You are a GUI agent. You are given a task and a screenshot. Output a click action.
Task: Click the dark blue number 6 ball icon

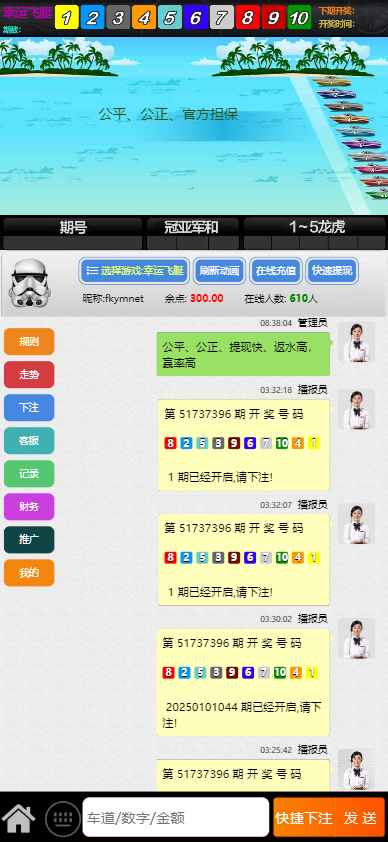pos(195,17)
